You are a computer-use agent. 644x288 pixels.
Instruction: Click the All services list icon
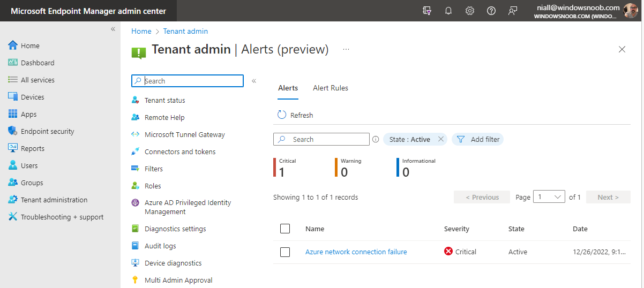(x=13, y=80)
